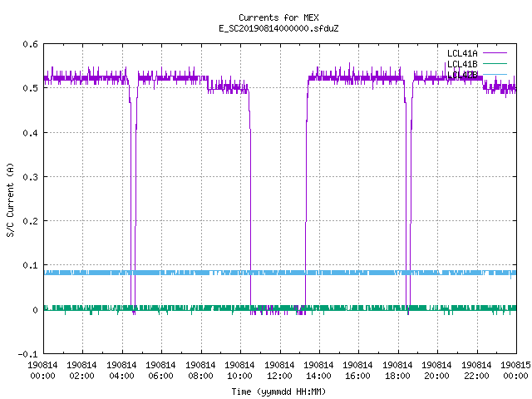Screen dimensions: 532x399
Task: Click the chart title 'Currents for MEX'
Action: click(x=278, y=17)
